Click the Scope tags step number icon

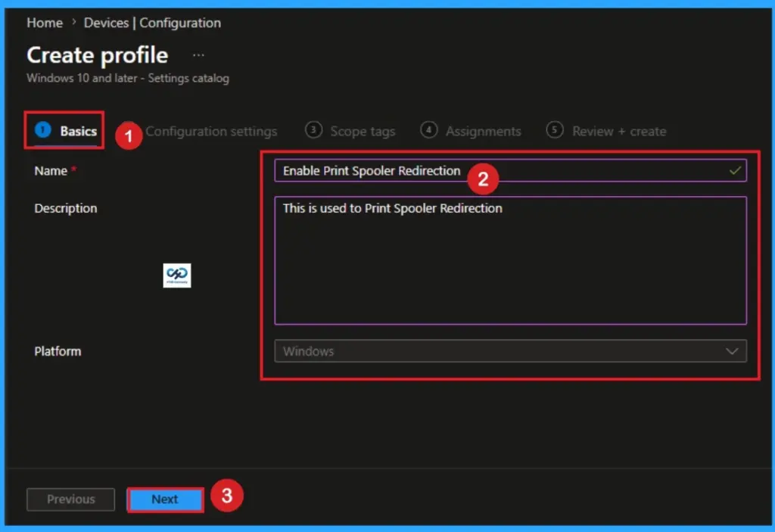click(314, 130)
